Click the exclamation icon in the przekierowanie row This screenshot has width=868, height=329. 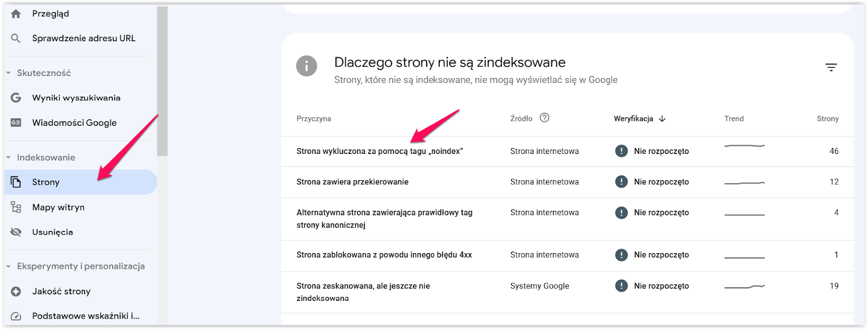pos(622,182)
